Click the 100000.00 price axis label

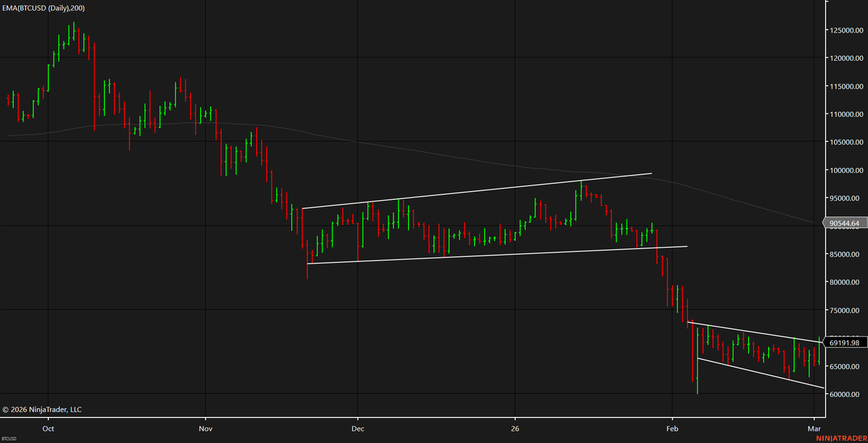click(846, 170)
